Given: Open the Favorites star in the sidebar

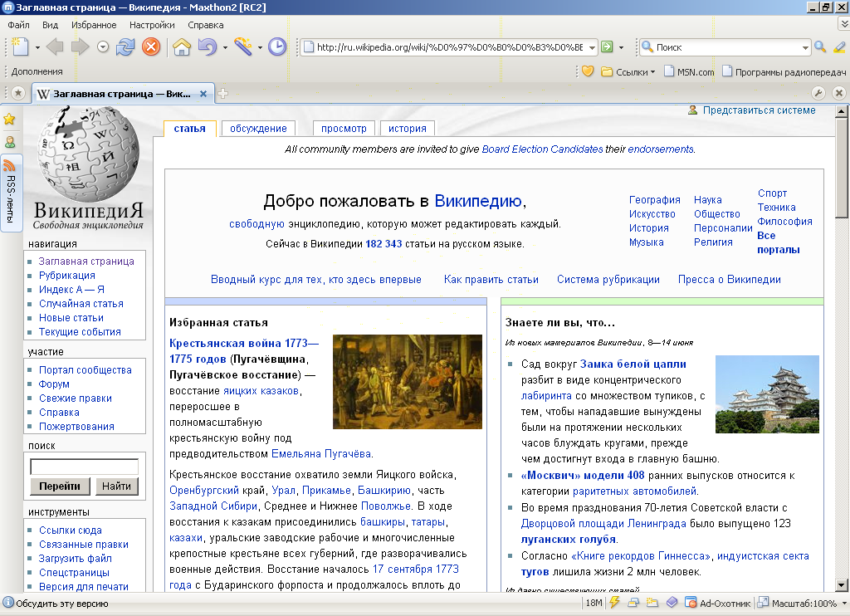Looking at the screenshot, I should pos(9,119).
